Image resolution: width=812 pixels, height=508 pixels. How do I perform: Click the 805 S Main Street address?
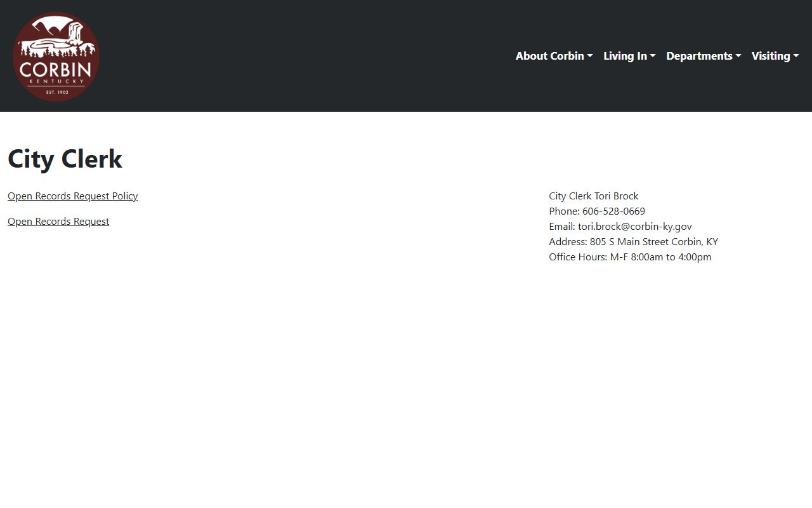pos(653,242)
